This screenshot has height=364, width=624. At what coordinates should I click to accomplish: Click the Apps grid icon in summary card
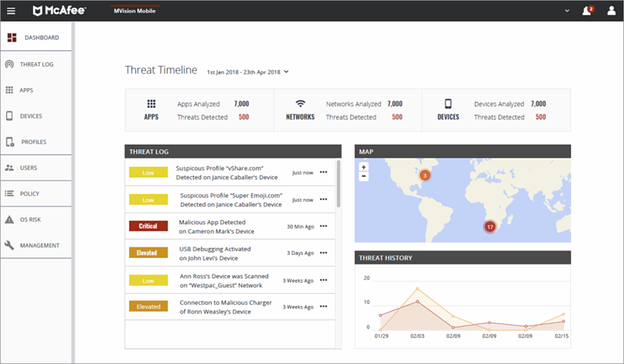[151, 104]
